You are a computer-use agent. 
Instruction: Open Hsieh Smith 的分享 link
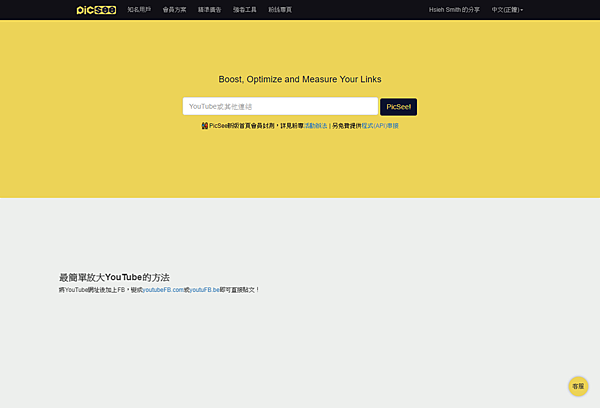tap(454, 10)
